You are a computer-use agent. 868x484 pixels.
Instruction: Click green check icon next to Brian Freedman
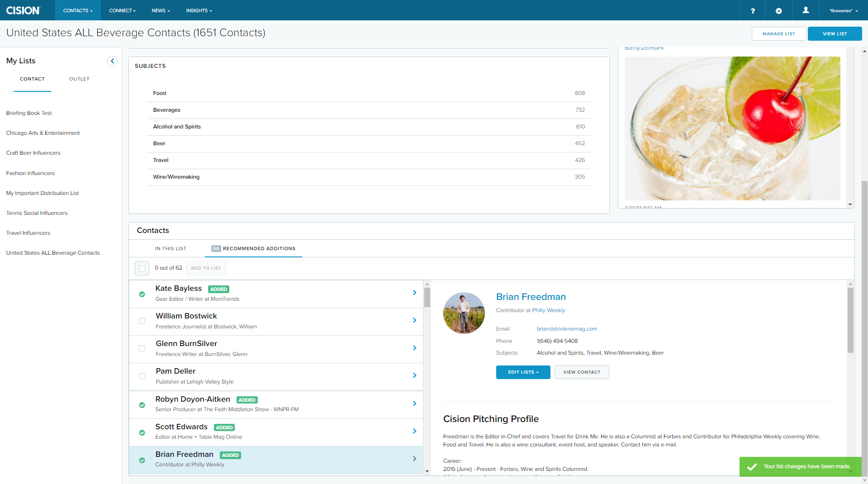(x=142, y=460)
